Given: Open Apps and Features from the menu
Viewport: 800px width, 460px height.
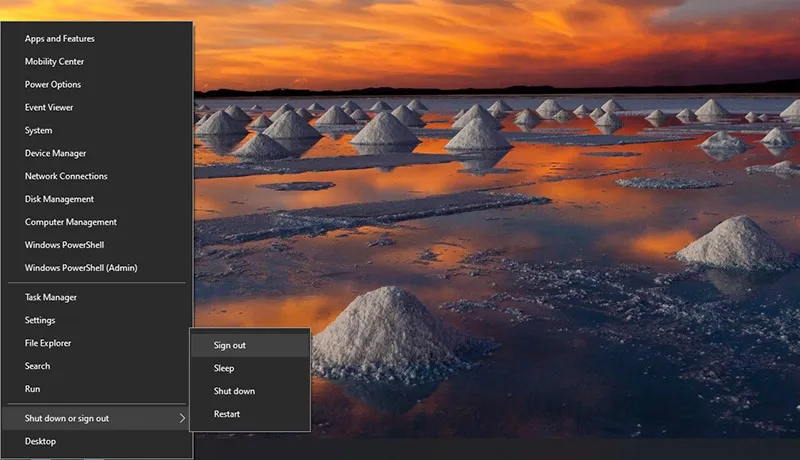Looking at the screenshot, I should [60, 39].
